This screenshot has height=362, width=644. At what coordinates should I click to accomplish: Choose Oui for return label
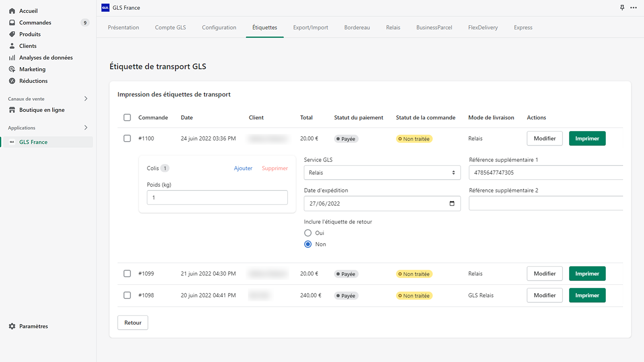point(308,233)
